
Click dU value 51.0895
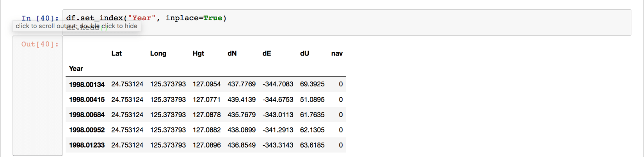click(312, 100)
